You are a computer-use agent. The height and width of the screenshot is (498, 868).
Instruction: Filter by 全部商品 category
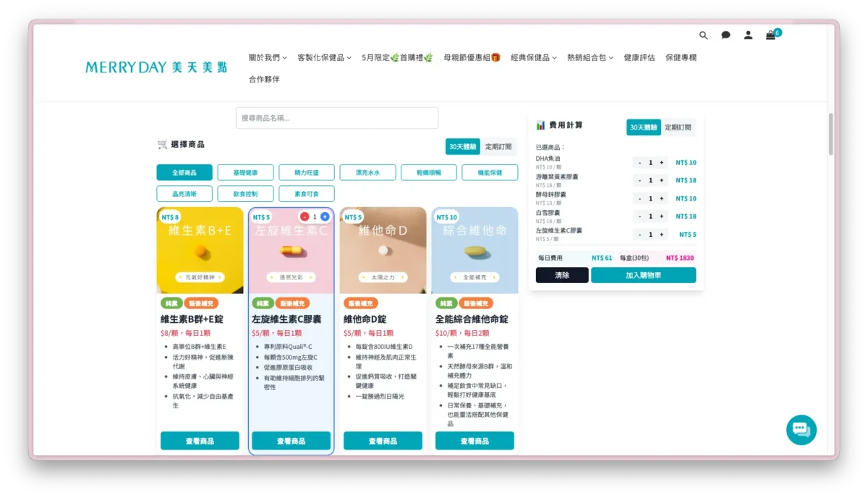(184, 172)
